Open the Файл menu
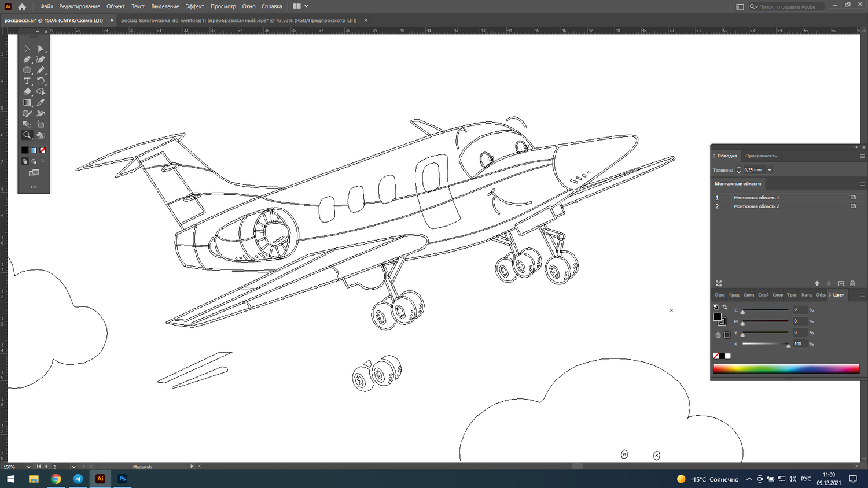This screenshot has height=488, width=868. point(46,6)
